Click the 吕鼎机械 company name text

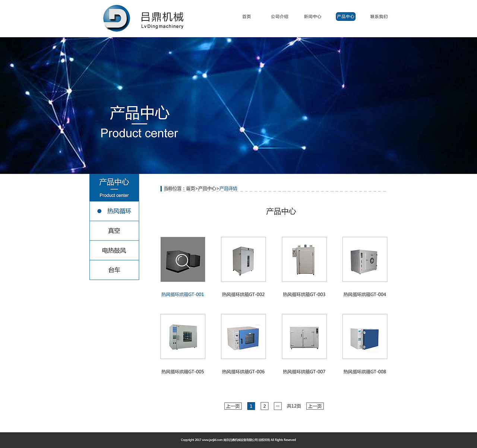point(162,17)
